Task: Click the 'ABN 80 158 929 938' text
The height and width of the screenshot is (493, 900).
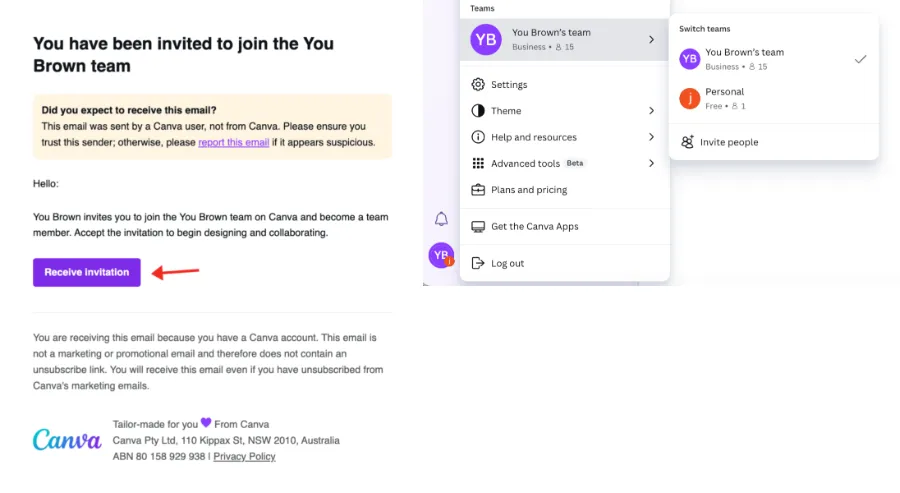Action: [158, 456]
